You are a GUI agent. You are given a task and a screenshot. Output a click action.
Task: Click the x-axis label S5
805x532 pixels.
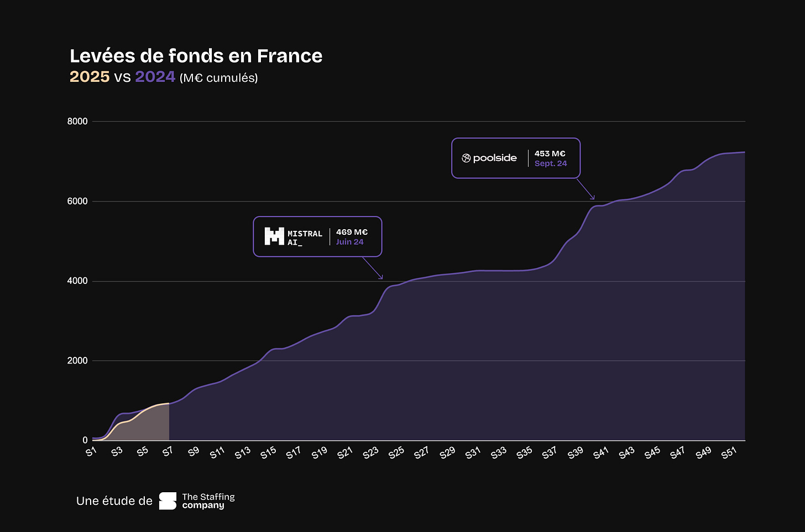[x=142, y=451]
